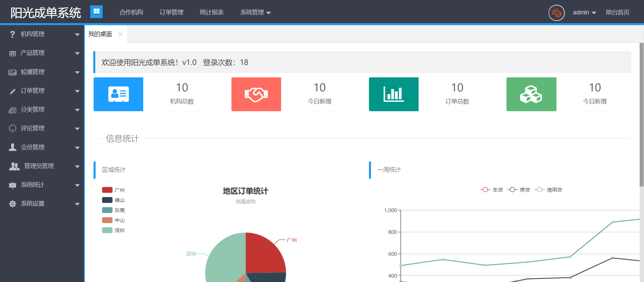The image size is (644, 282).
Task: Click the vertical scrollbar on the right
Action: click(641, 114)
